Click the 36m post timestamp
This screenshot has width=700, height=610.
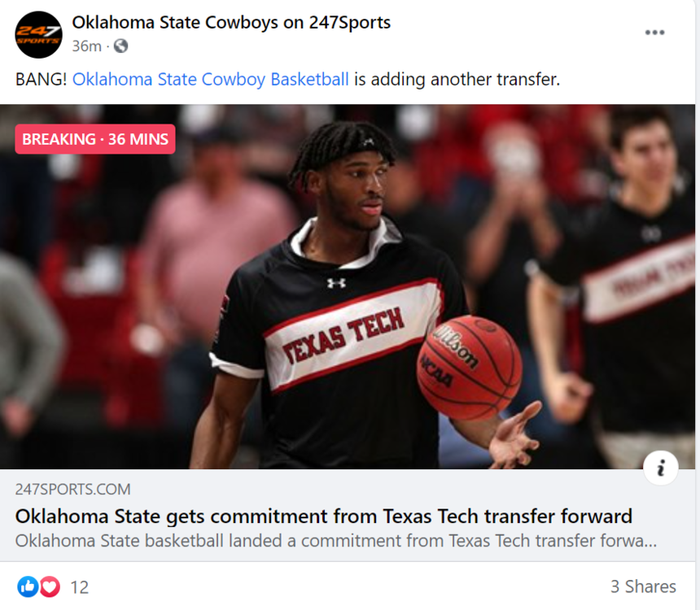[86, 46]
